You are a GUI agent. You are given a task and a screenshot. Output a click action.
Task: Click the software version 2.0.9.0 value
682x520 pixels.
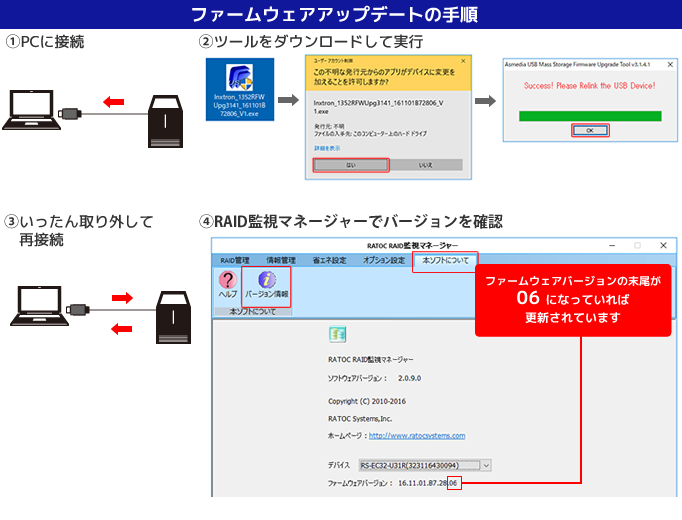[409, 378]
